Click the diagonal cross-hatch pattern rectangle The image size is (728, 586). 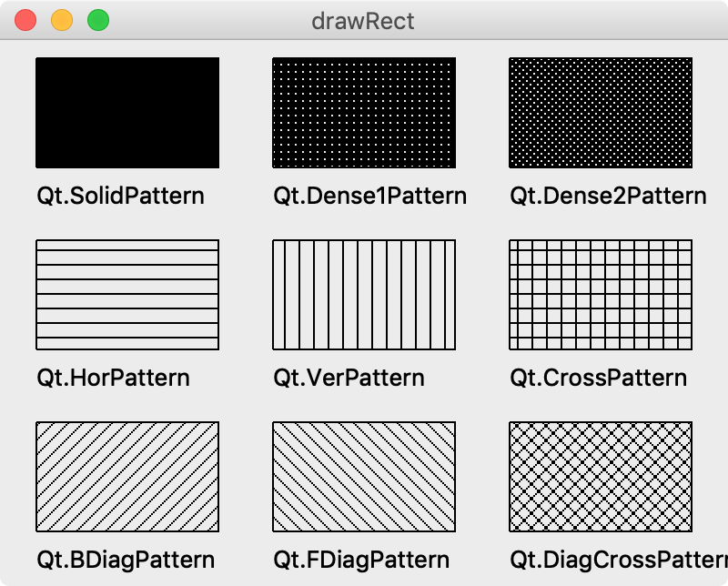[601, 477]
